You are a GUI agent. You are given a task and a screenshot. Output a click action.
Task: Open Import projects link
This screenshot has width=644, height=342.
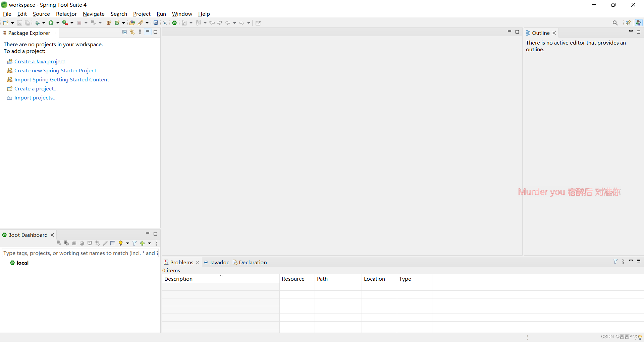(36, 97)
